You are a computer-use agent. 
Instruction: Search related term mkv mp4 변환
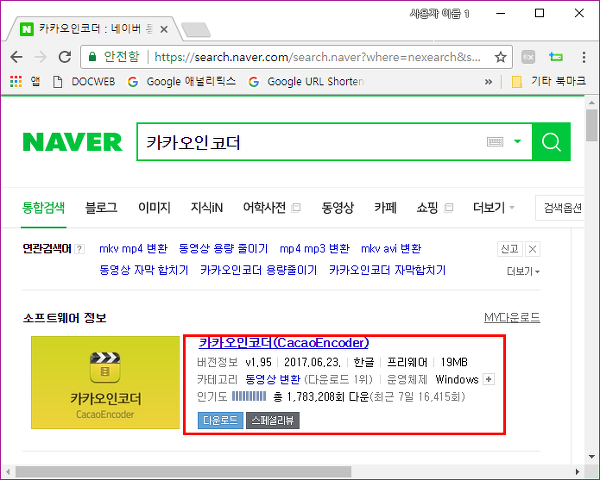(x=133, y=249)
